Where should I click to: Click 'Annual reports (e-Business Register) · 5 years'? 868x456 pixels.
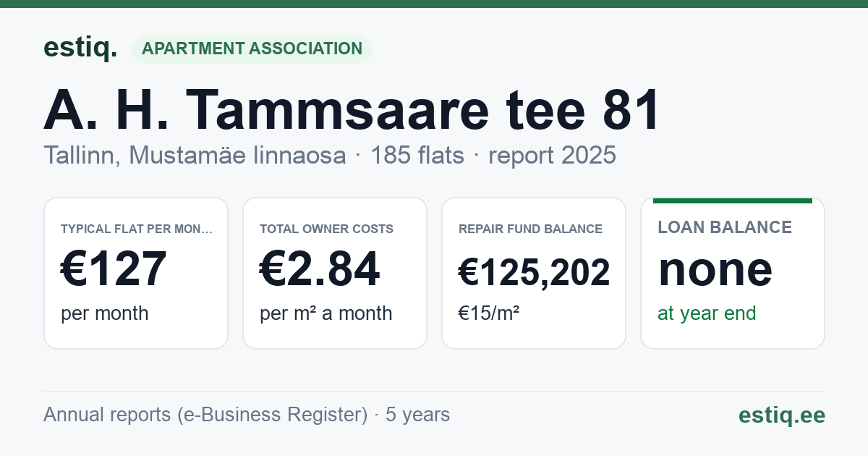point(247,415)
